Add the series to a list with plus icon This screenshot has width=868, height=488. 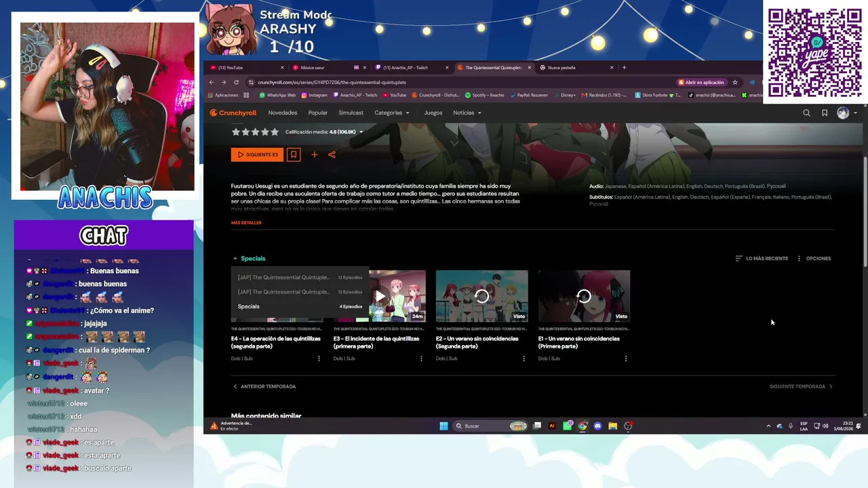(314, 155)
